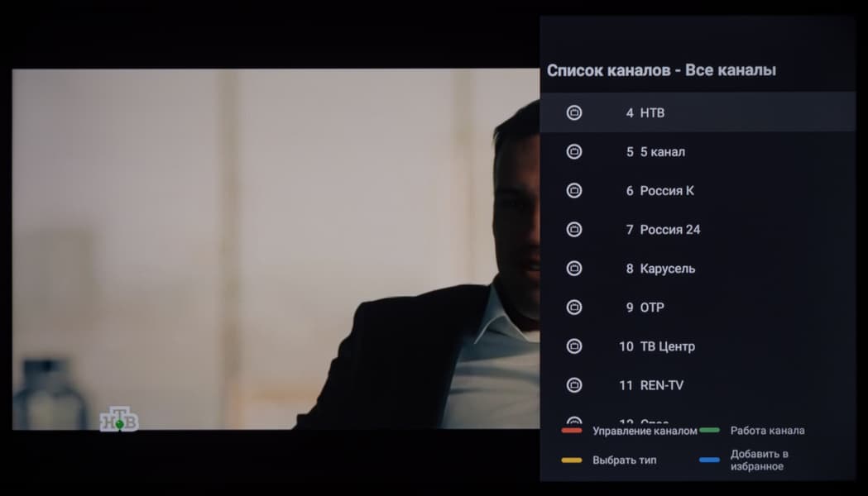Screen dimensions: 868x496
Task: Open channel 7 Россия 24
Action: (698, 230)
